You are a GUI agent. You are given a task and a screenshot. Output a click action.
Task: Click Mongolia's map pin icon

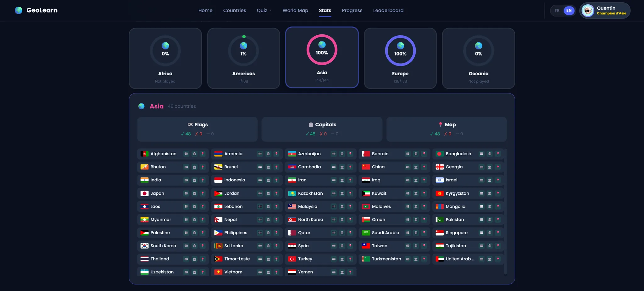point(498,207)
